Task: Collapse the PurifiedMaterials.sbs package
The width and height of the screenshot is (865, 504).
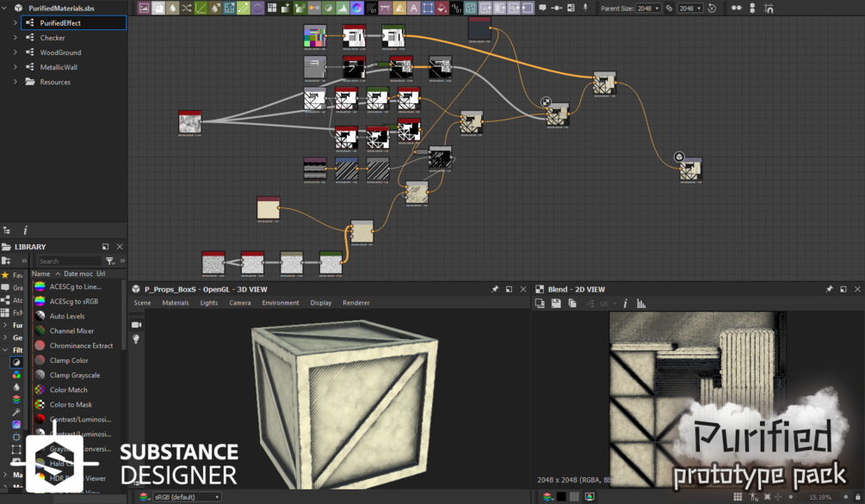Action: (5, 8)
